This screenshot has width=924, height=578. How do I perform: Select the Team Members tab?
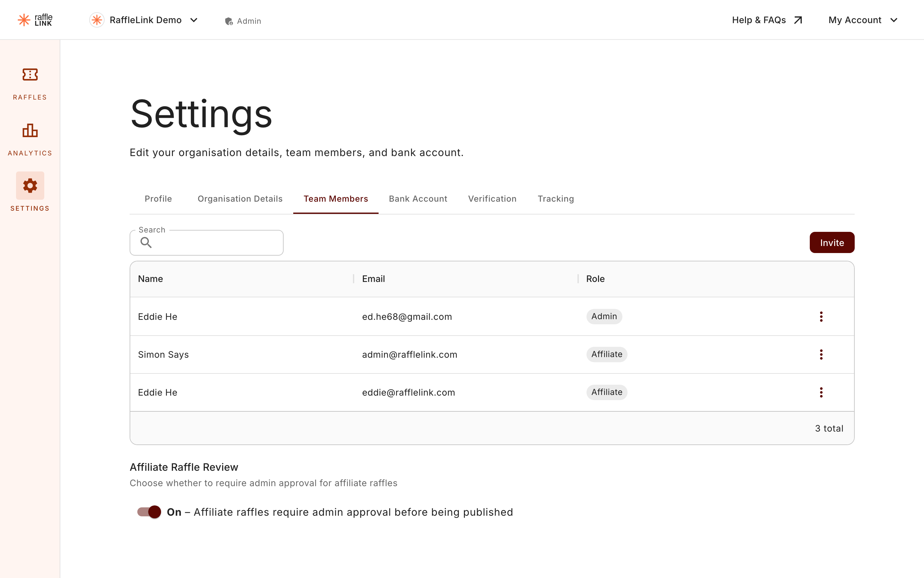pyautogui.click(x=336, y=199)
